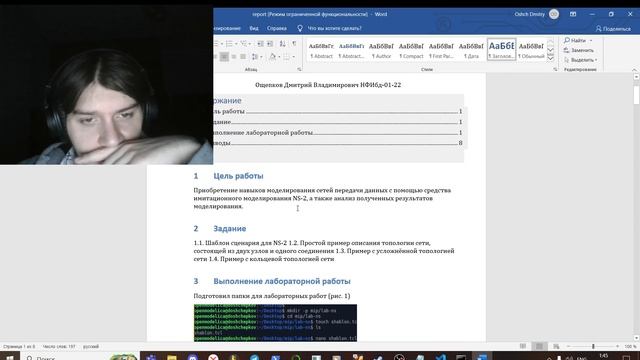Image resolution: width=640 pixels, height=360 pixels.
Task: Toggle show paragraph marks
Action: click(x=294, y=44)
